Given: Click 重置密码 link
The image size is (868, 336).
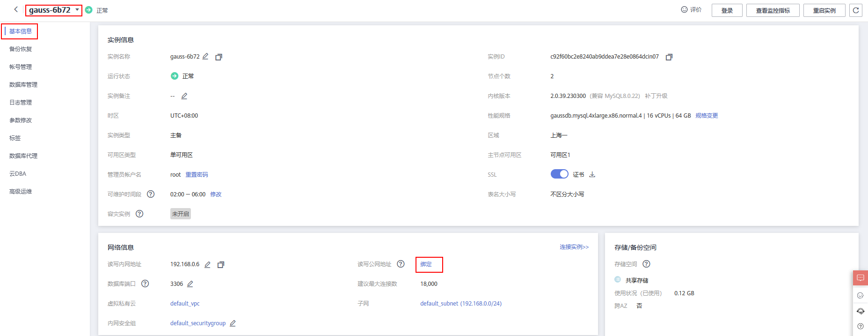Looking at the screenshot, I should click(x=197, y=175).
